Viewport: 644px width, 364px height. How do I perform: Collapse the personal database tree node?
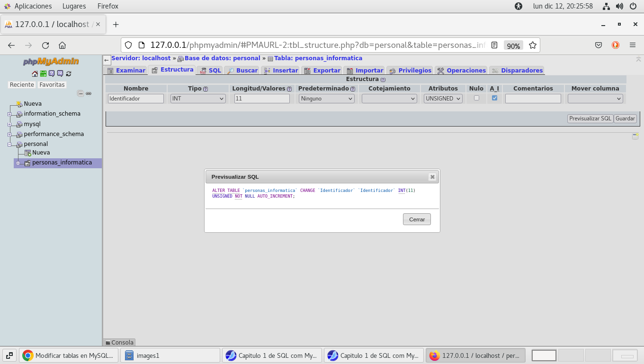click(9, 145)
